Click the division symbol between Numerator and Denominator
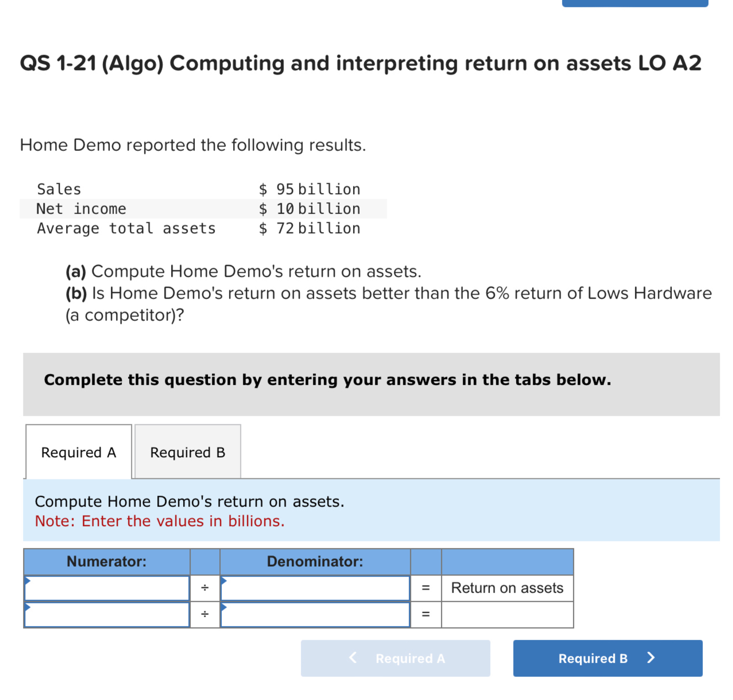Image resolution: width=733 pixels, height=700 pixels. 204,588
